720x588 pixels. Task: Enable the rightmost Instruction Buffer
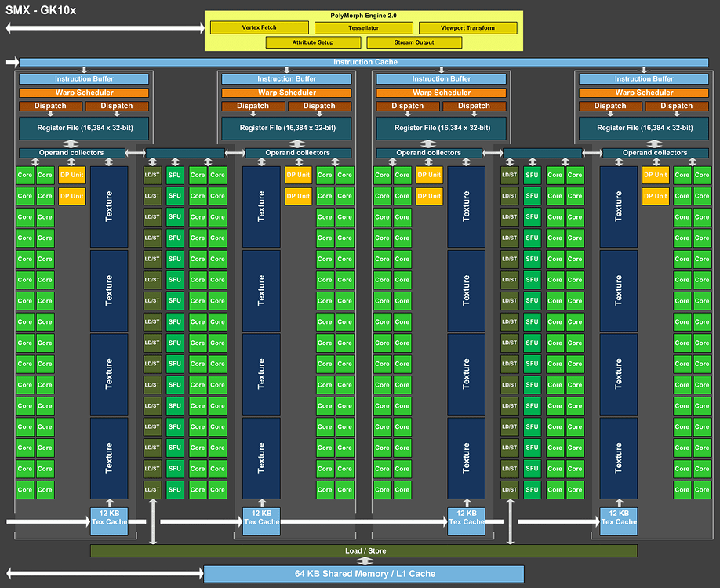point(643,78)
